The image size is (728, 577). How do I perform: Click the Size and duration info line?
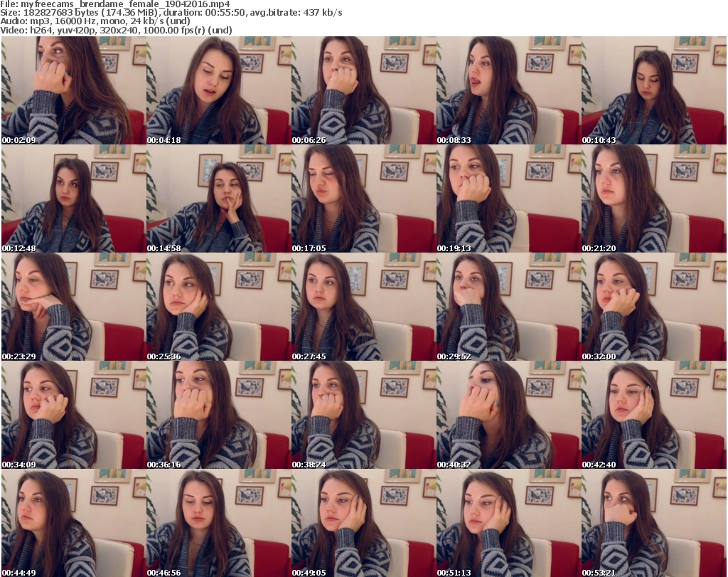click(x=171, y=13)
